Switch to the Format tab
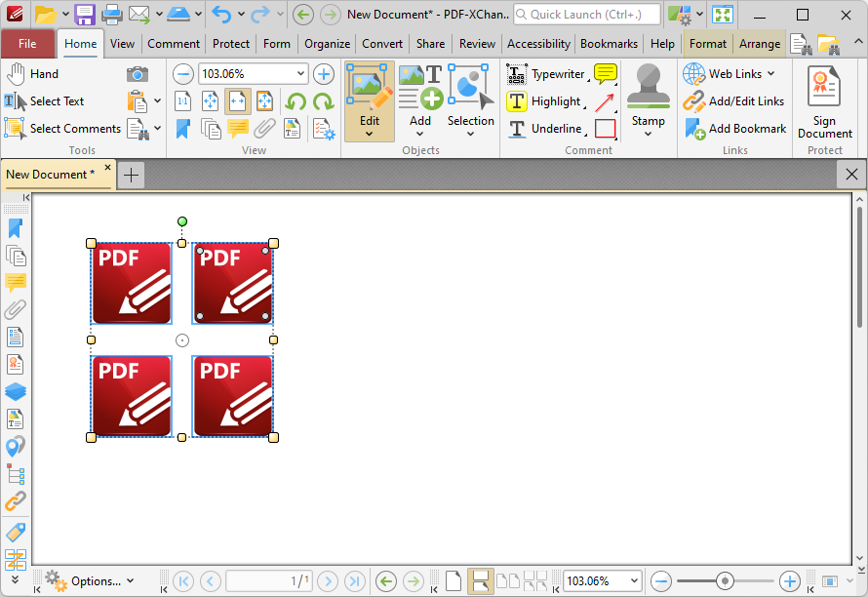 (x=707, y=44)
